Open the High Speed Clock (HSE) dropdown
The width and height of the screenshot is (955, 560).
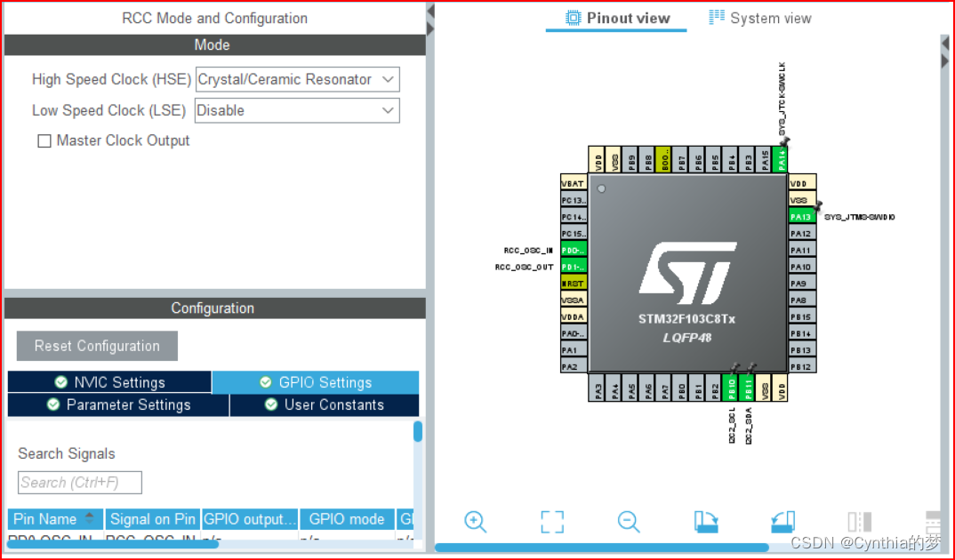click(x=388, y=79)
